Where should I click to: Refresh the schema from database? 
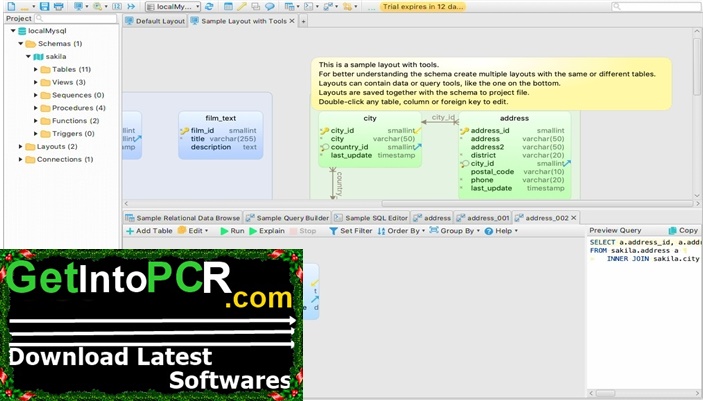[x=209, y=6]
